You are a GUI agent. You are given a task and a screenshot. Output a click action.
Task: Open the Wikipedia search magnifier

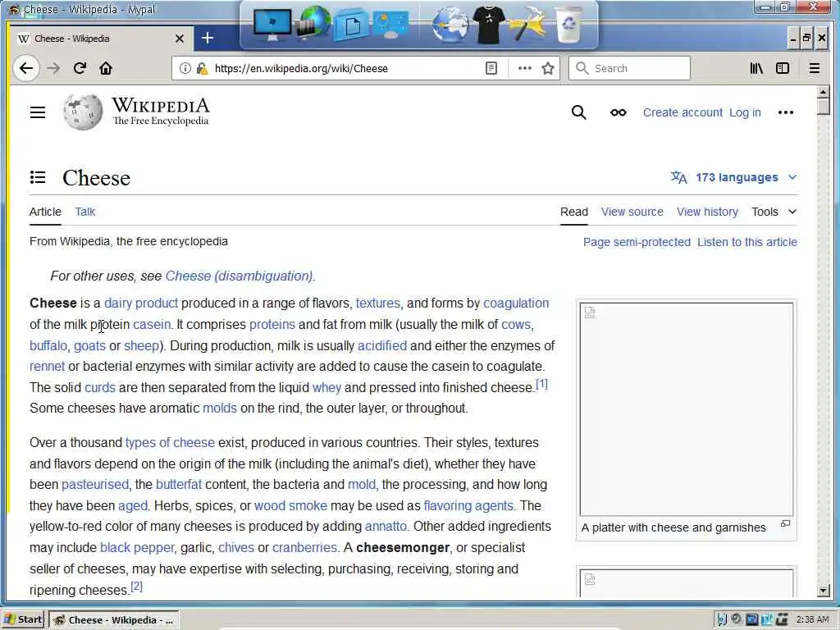pos(578,112)
